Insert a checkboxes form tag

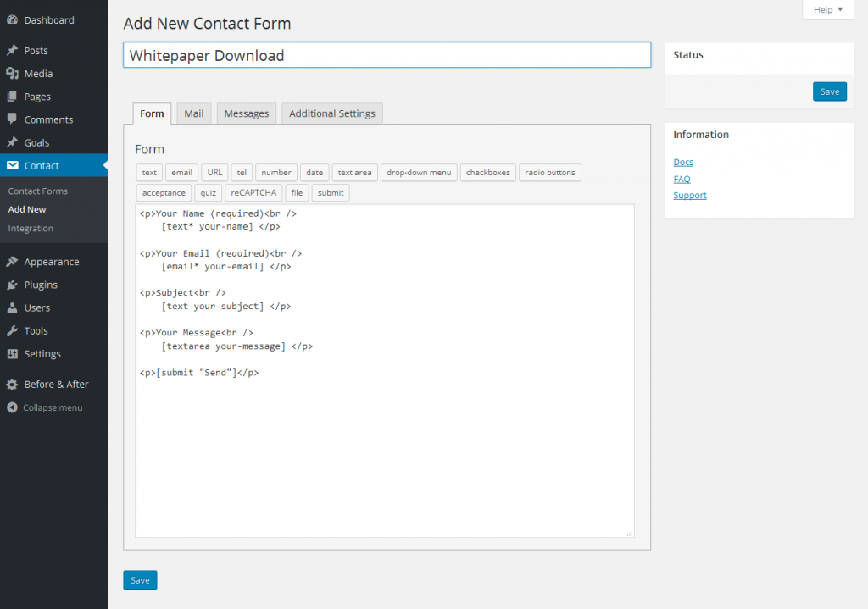(x=488, y=173)
